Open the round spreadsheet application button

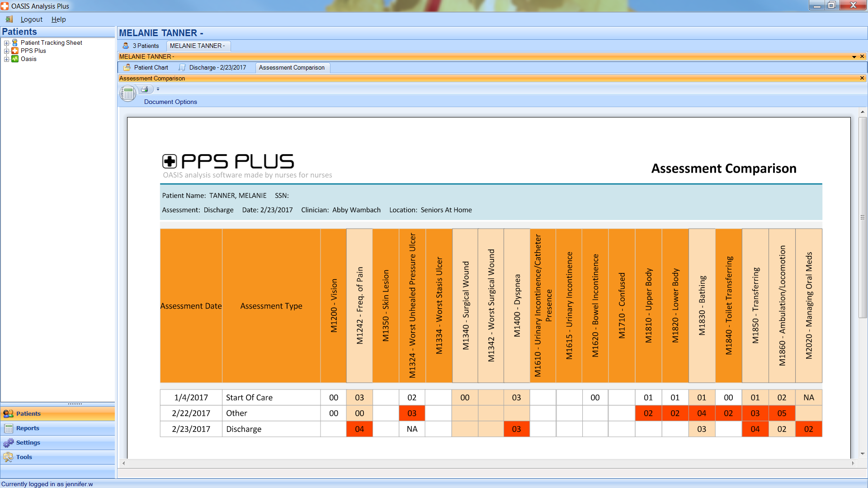[128, 94]
